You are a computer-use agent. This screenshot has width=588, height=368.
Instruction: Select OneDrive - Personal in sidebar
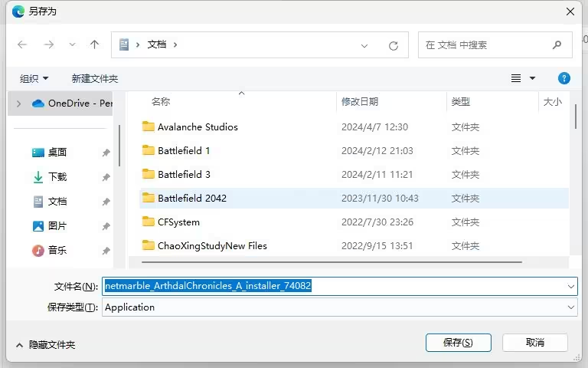coord(73,103)
